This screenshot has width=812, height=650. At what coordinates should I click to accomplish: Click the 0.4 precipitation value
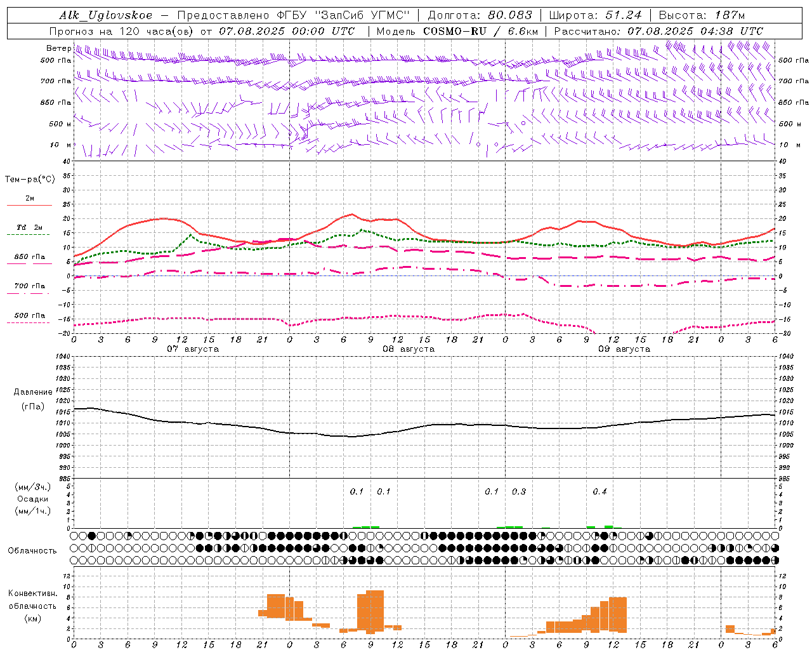click(599, 492)
